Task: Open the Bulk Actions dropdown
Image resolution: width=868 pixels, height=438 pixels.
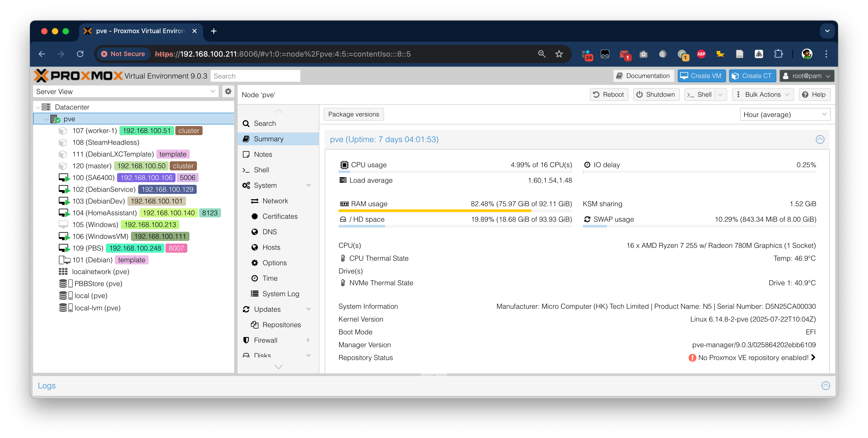Action: (762, 95)
